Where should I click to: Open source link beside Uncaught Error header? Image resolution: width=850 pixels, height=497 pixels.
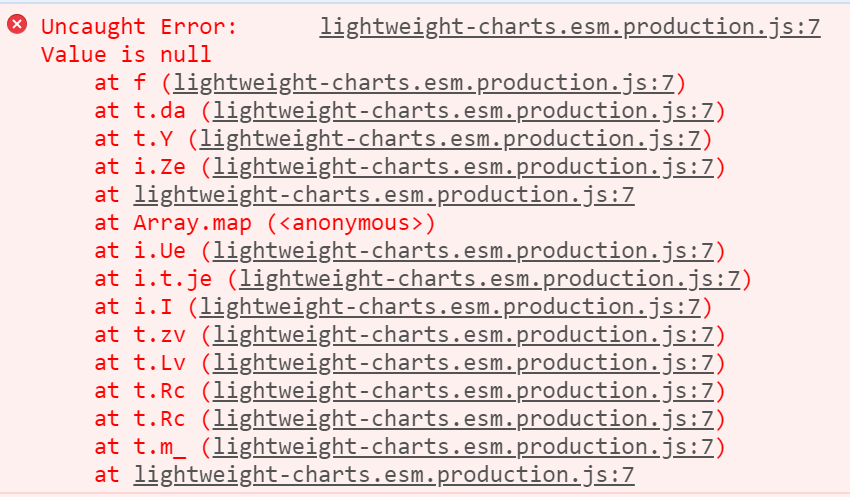coord(570,27)
